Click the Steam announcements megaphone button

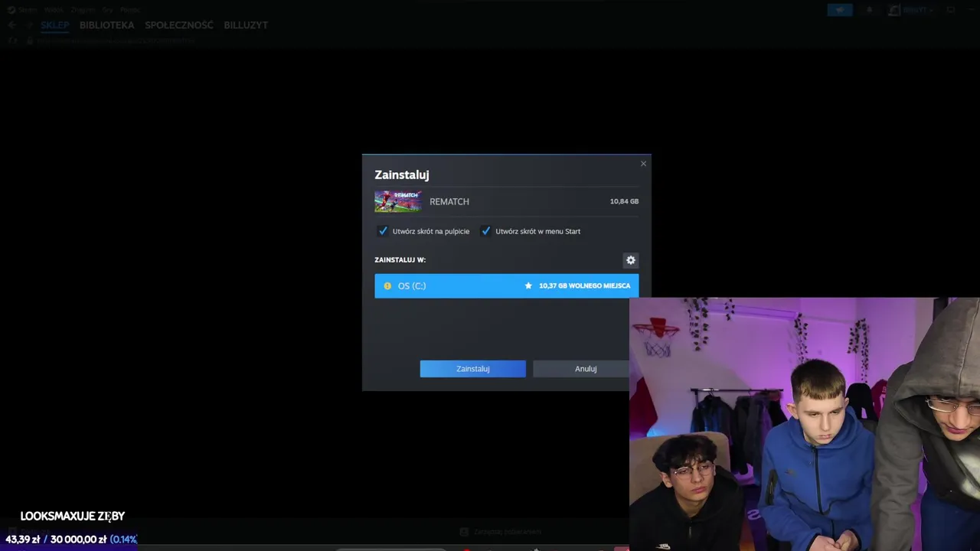pos(840,10)
